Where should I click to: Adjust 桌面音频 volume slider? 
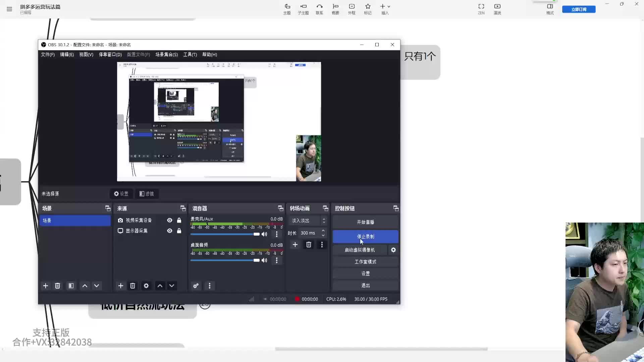click(x=225, y=260)
